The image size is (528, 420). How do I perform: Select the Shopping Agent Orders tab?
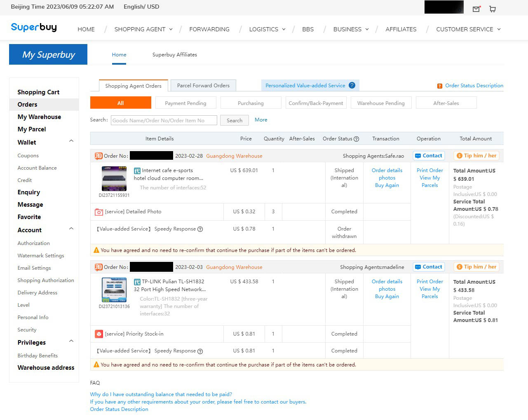[x=133, y=86]
